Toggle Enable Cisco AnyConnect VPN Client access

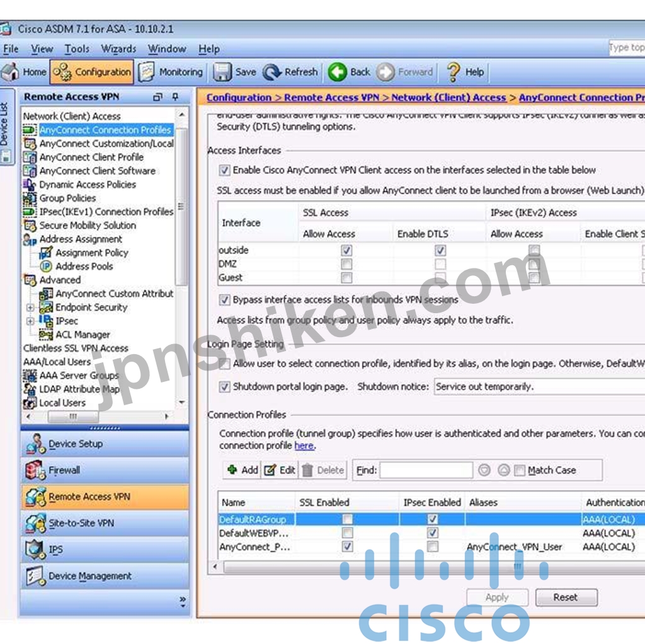click(224, 170)
